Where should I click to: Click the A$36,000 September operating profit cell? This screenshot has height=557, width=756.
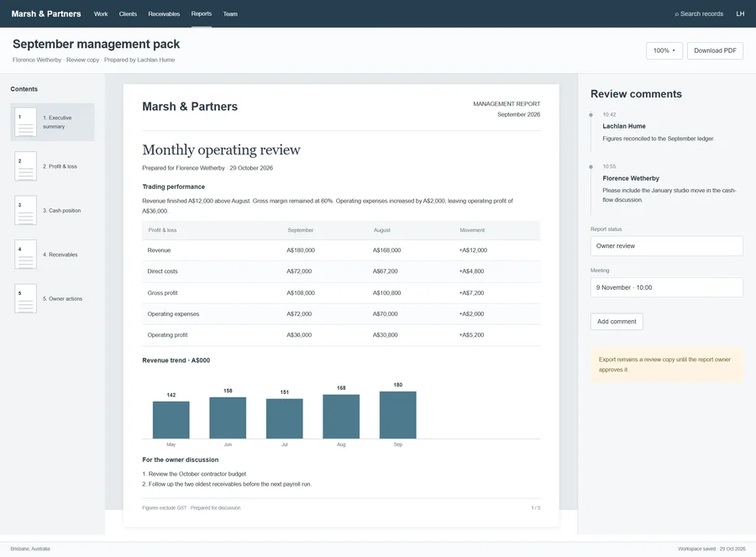pyautogui.click(x=299, y=335)
